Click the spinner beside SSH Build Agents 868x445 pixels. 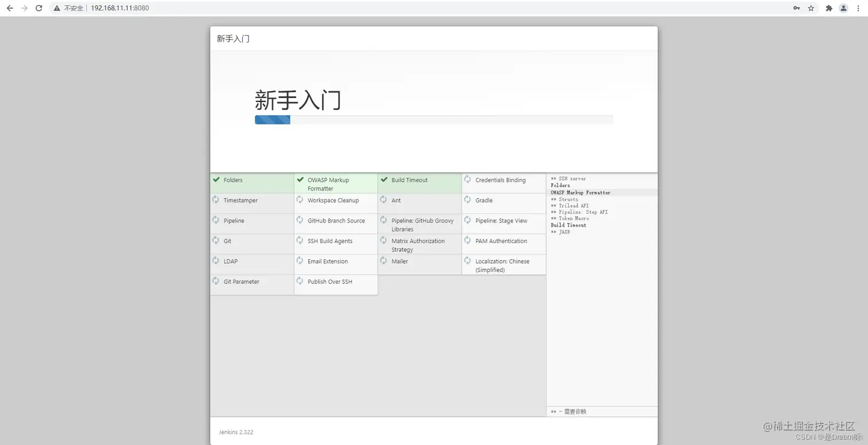(x=300, y=240)
